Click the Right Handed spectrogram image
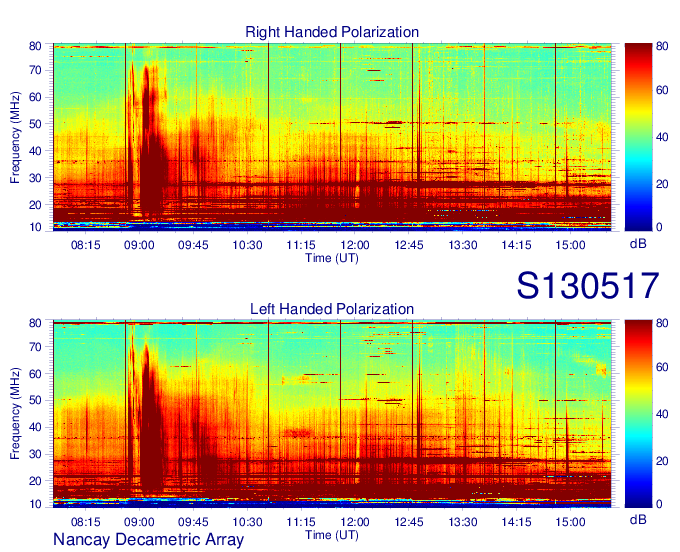 coord(332,137)
